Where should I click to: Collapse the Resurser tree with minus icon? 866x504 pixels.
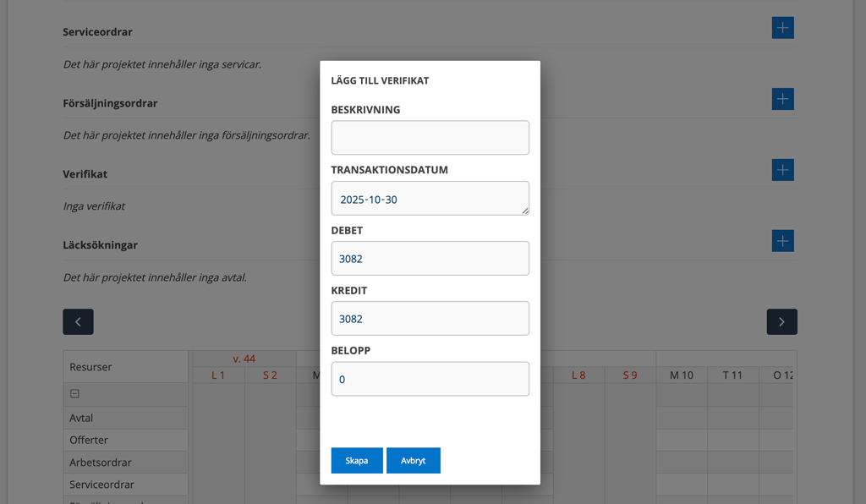click(x=74, y=394)
